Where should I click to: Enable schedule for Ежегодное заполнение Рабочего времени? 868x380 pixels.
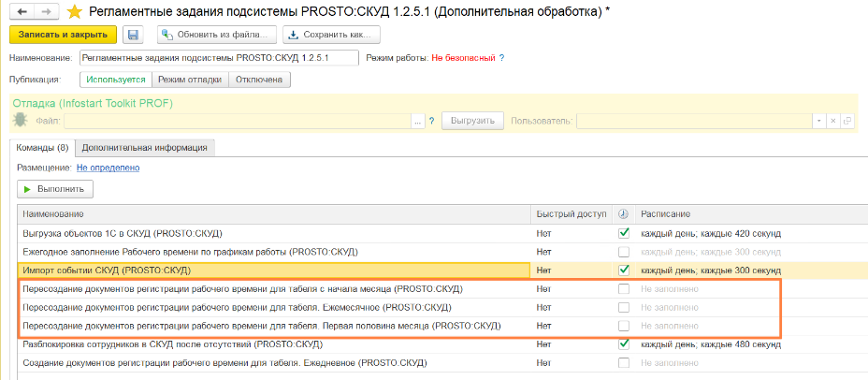coord(624,252)
